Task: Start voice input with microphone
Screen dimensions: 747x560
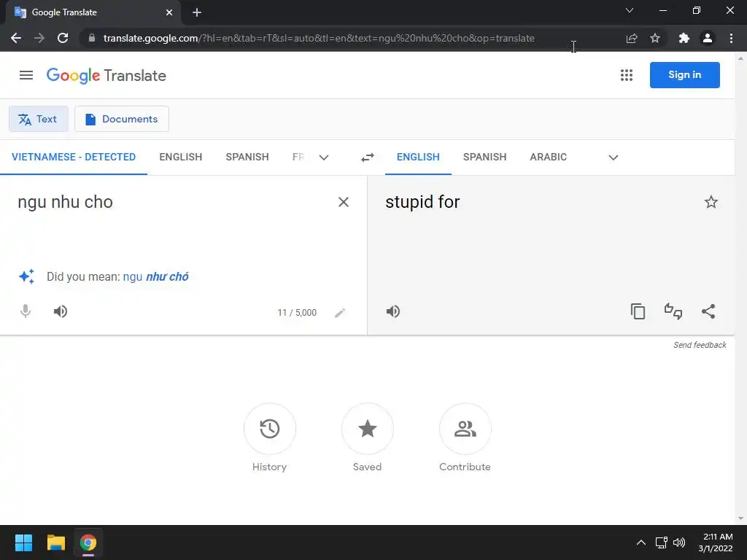Action: (x=26, y=311)
